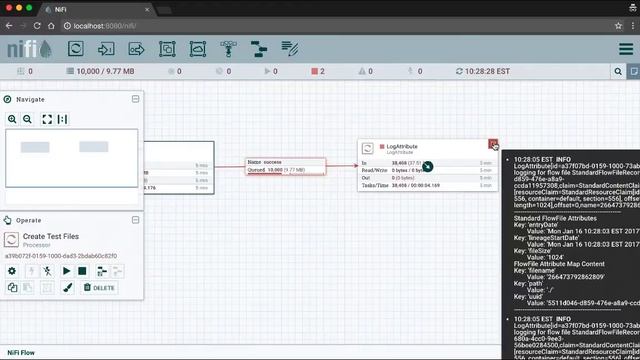Add a Funnel component
Viewport: 640px width, 360px height.
pos(228,49)
